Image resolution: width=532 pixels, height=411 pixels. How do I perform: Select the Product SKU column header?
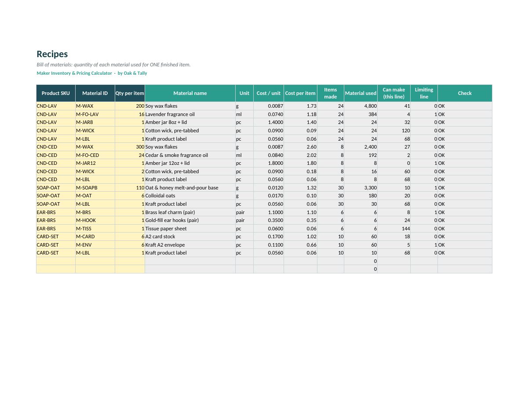pos(56,93)
